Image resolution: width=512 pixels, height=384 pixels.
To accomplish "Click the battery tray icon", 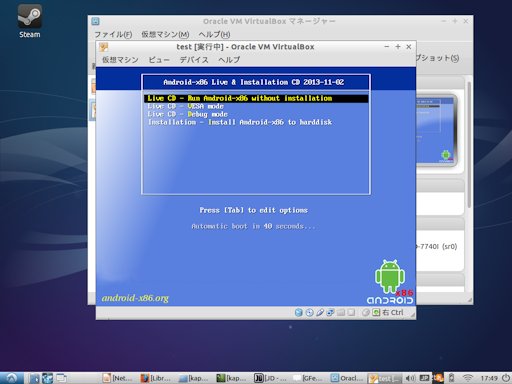I will click(452, 378).
